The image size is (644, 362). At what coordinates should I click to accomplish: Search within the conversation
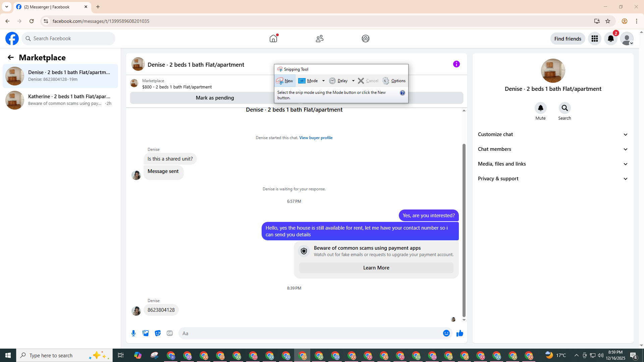[565, 108]
